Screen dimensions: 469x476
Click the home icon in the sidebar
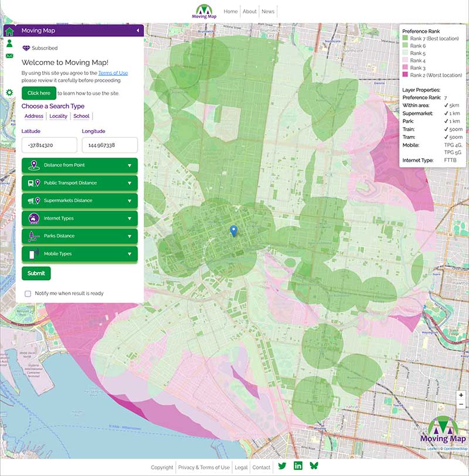pyautogui.click(x=11, y=30)
